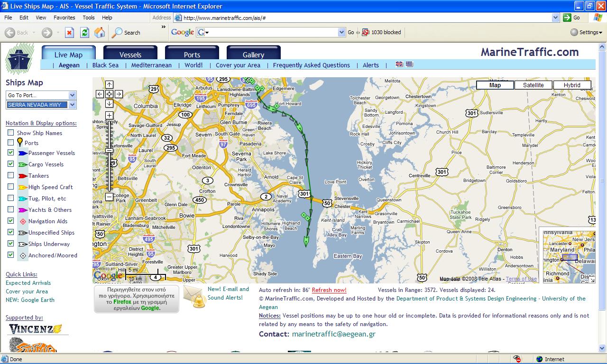Check the Tug, Pilot, etc checkbox
The image size is (607, 364).
pyautogui.click(x=10, y=198)
